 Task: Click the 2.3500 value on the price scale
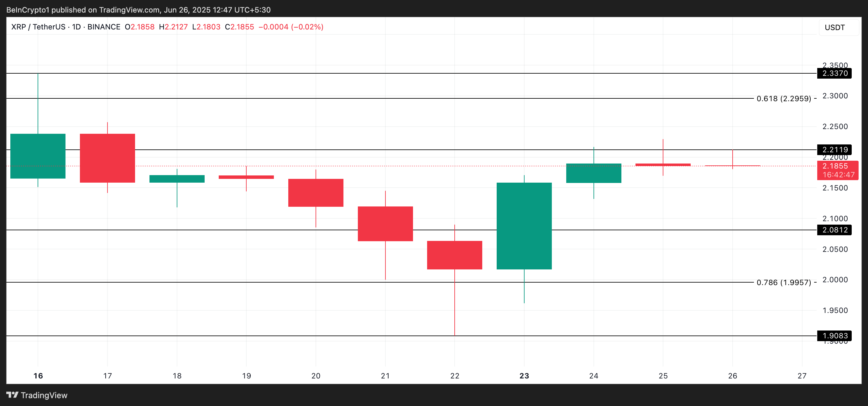pyautogui.click(x=835, y=65)
